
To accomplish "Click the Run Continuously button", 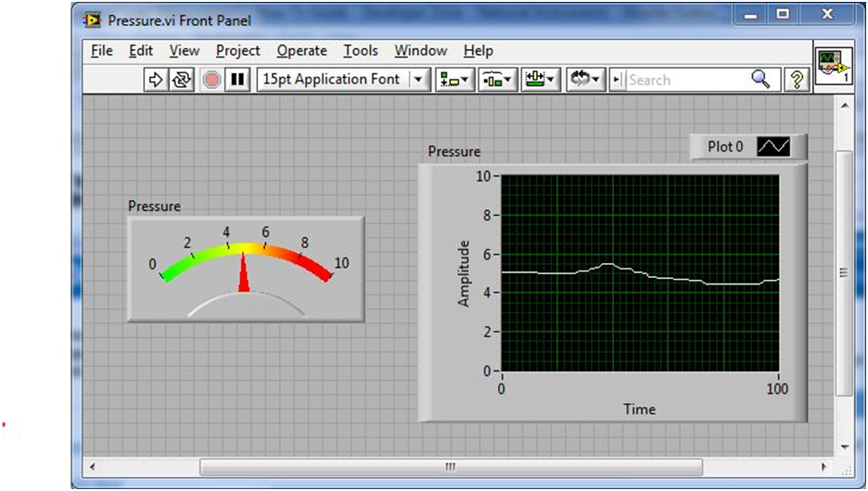I will coord(183,80).
